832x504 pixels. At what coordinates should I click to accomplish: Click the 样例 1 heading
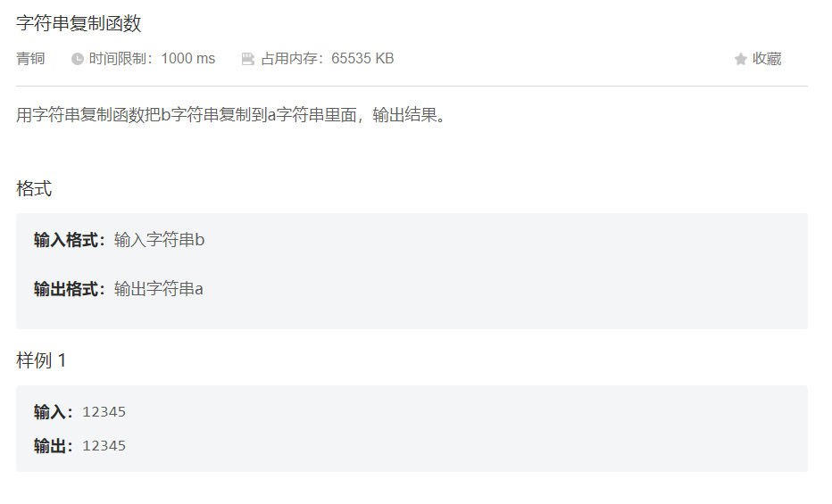coord(41,360)
